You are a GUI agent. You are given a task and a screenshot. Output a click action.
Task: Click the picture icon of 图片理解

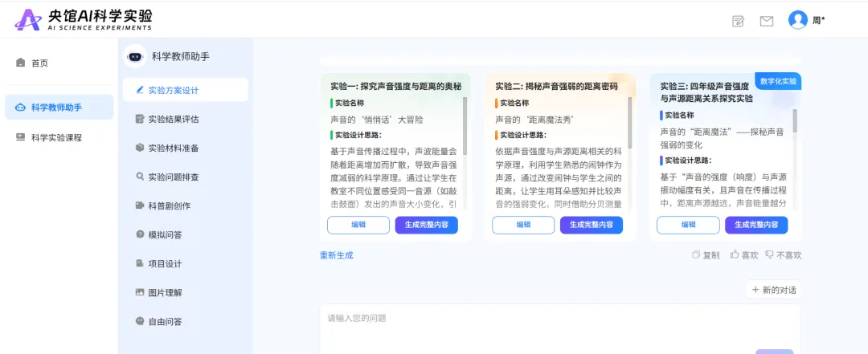click(140, 292)
